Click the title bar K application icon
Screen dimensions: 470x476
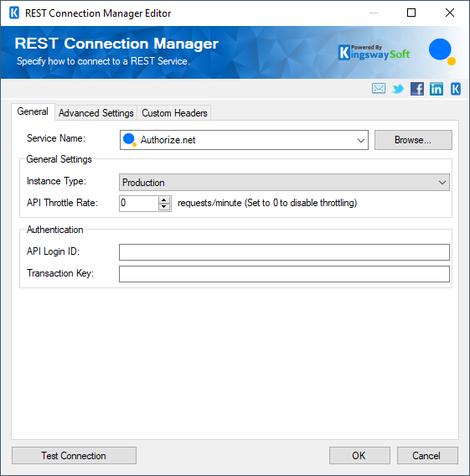click(x=14, y=13)
